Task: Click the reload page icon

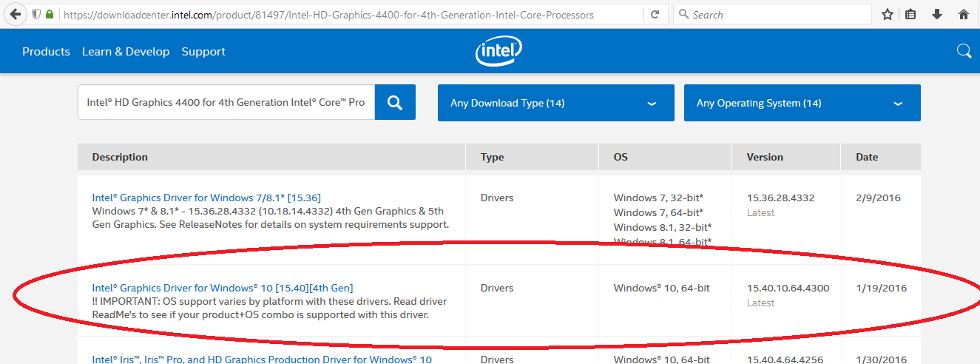Action: click(x=655, y=14)
